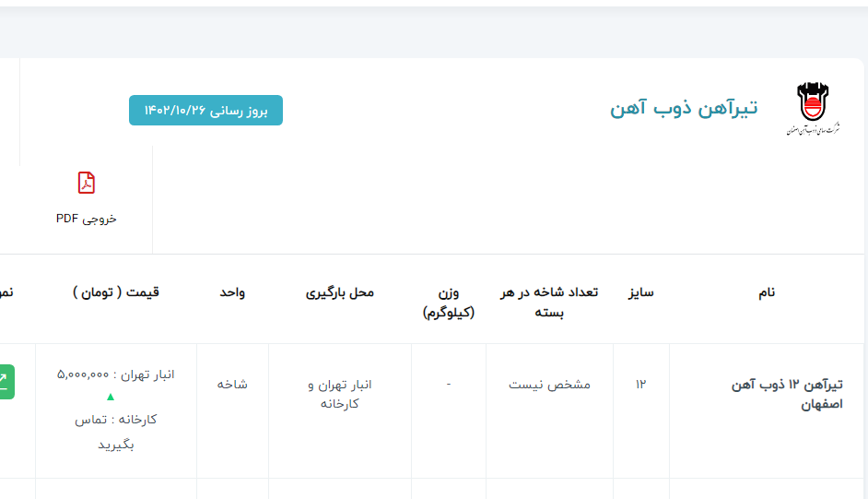
Task: Click the update date badge '۱۴۰۲/۱۰/۲۶'
Action: click(x=205, y=111)
